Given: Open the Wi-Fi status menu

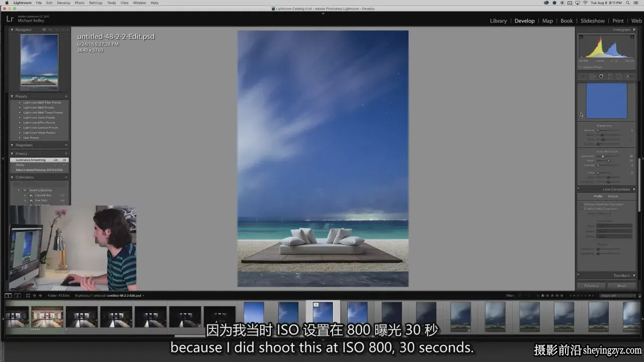Looking at the screenshot, I should click(x=585, y=3).
